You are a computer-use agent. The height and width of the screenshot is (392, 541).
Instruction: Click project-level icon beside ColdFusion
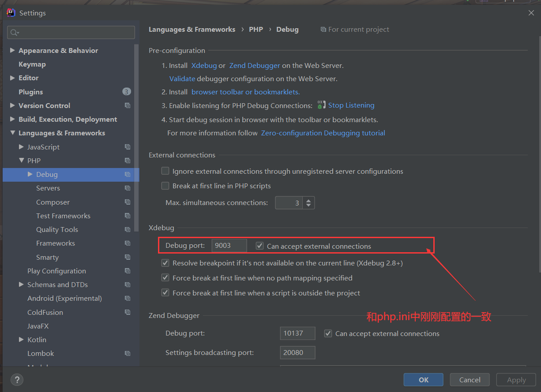tap(128, 312)
